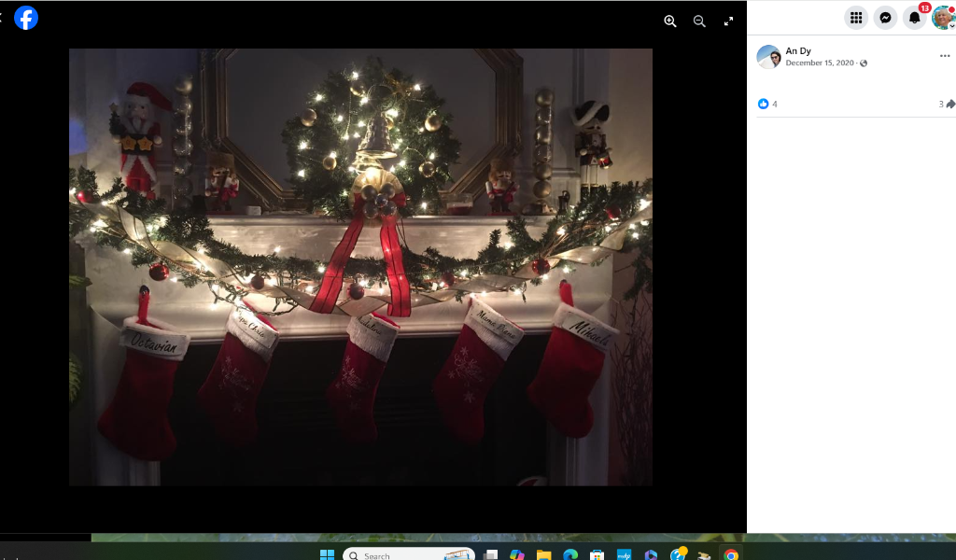Zoom in on the photo

point(669,21)
